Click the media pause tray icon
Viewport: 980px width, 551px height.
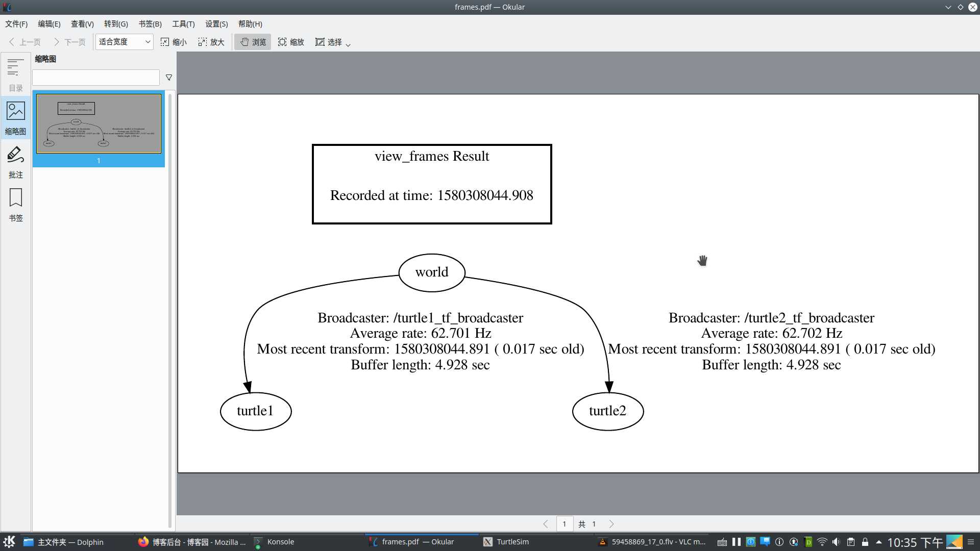737,542
